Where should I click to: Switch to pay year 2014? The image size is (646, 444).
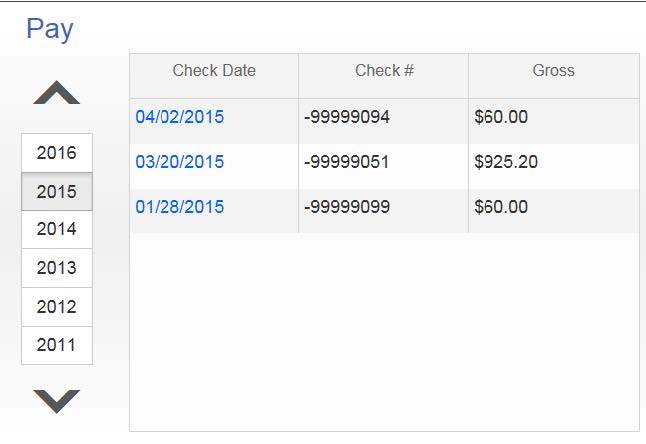click(56, 229)
